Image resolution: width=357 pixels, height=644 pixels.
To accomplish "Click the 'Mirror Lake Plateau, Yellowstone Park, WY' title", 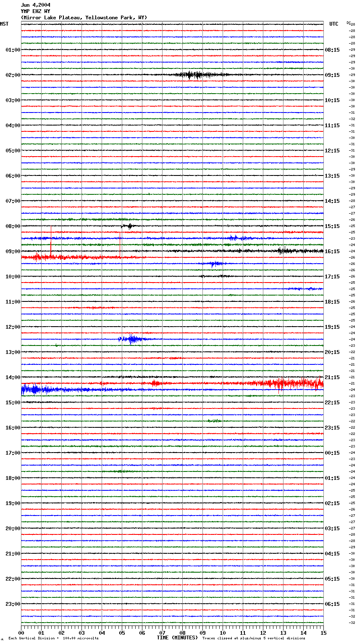I will [x=84, y=18].
